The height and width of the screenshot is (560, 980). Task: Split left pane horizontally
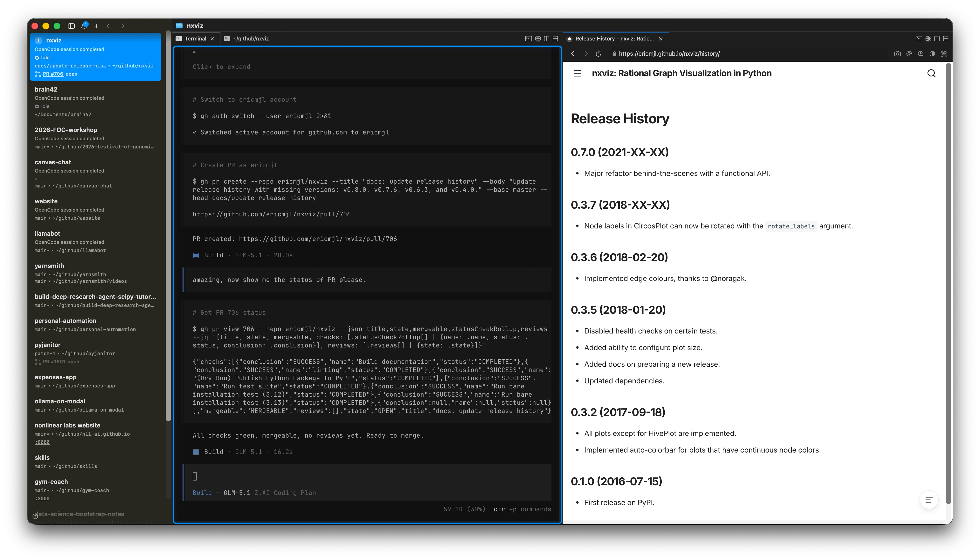(555, 39)
